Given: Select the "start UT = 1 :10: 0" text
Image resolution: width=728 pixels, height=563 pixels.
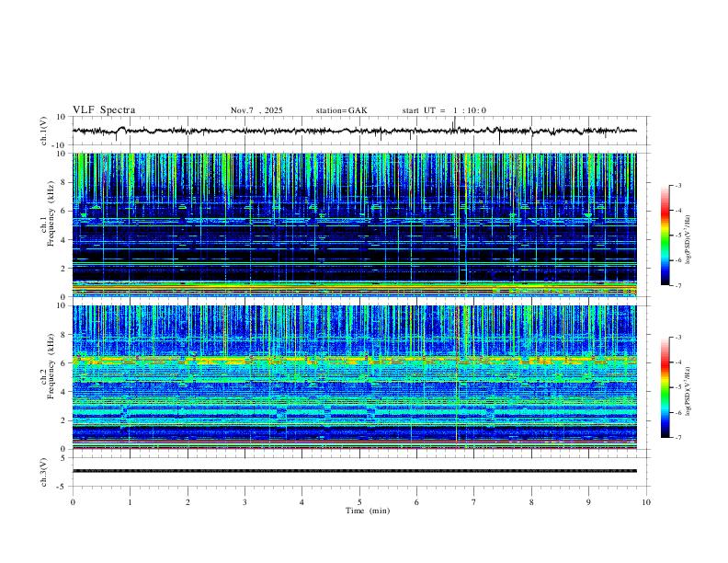Looking at the screenshot, I should point(444,110).
